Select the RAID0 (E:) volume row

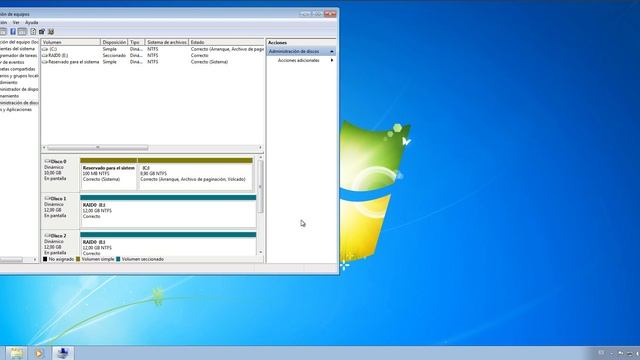153,56
